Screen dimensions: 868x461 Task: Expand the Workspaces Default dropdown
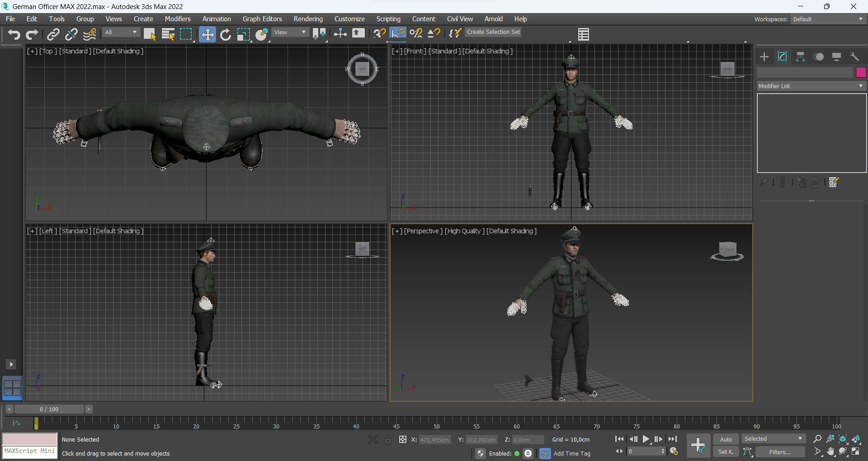[x=828, y=19]
